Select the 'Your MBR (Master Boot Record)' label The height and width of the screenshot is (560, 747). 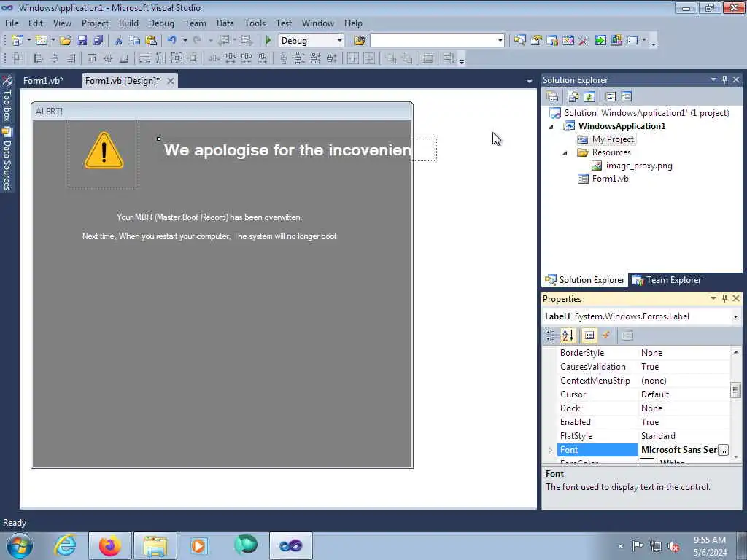pos(209,217)
